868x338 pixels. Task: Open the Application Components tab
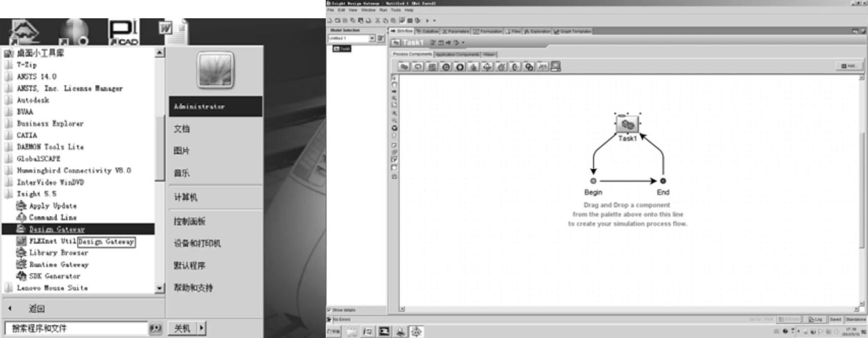(x=457, y=54)
